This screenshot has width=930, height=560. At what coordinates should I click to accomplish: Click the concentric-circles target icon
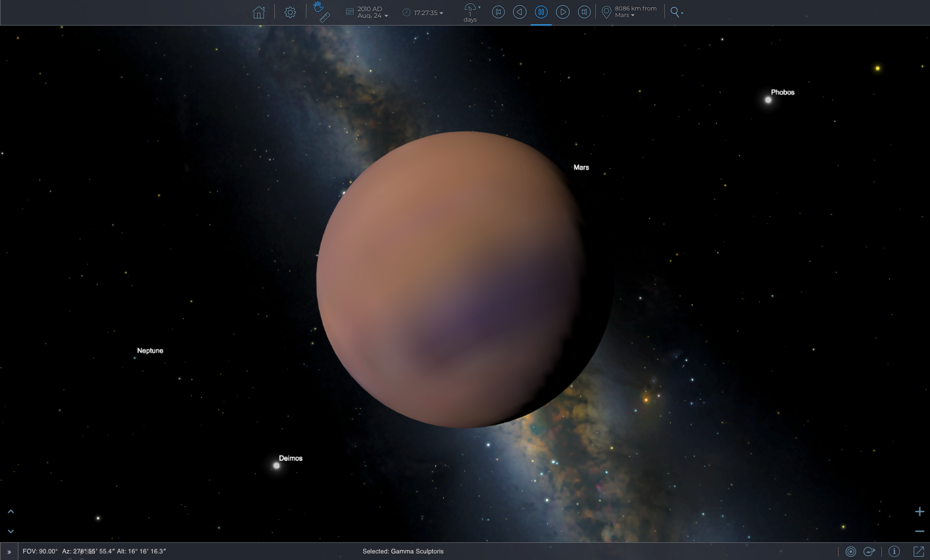pyautogui.click(x=850, y=551)
